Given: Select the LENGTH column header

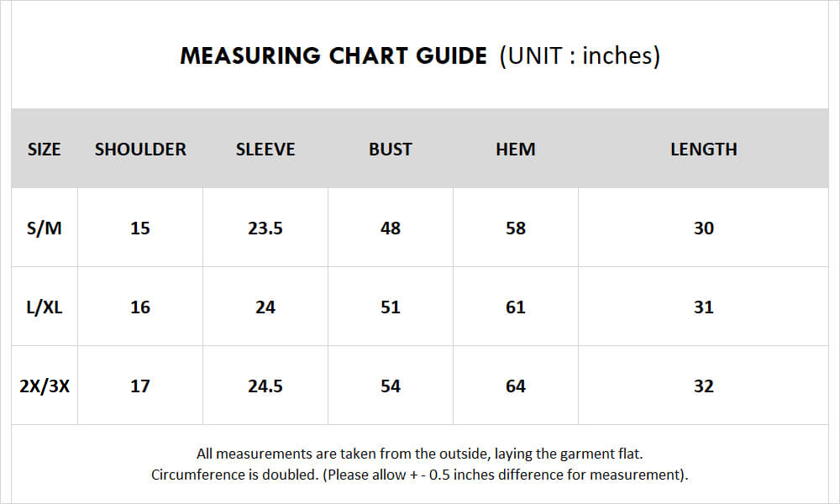Looking at the screenshot, I should pyautogui.click(x=703, y=149).
